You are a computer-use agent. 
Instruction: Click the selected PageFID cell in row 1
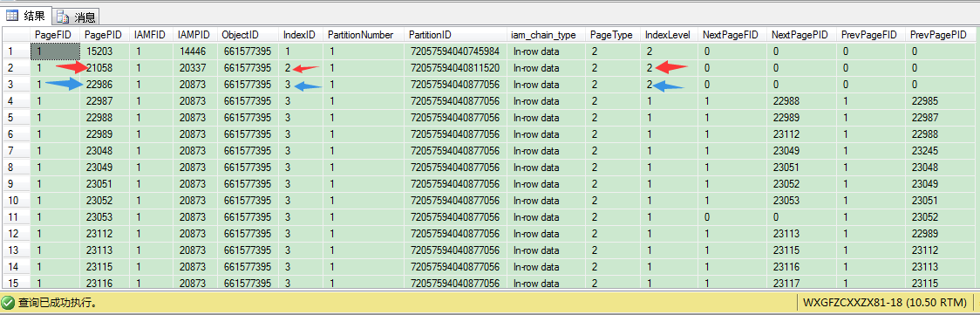coord(55,51)
